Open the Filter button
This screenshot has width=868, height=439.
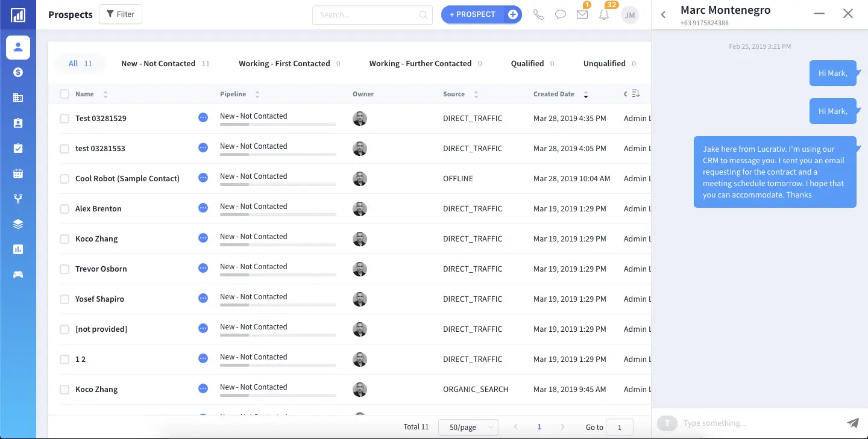(x=121, y=14)
